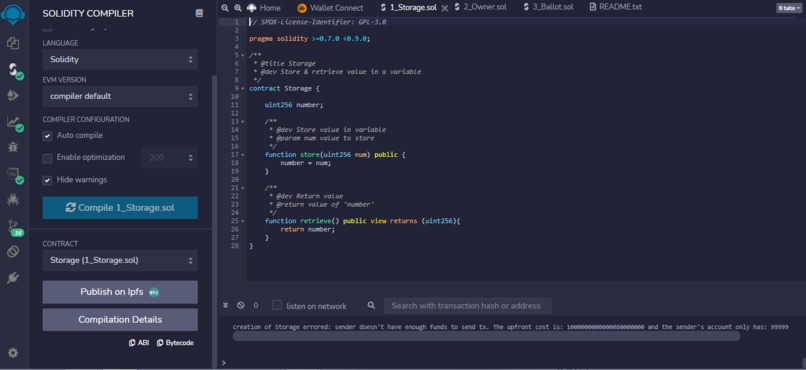Open the Language dropdown showing Solidity

click(120, 60)
